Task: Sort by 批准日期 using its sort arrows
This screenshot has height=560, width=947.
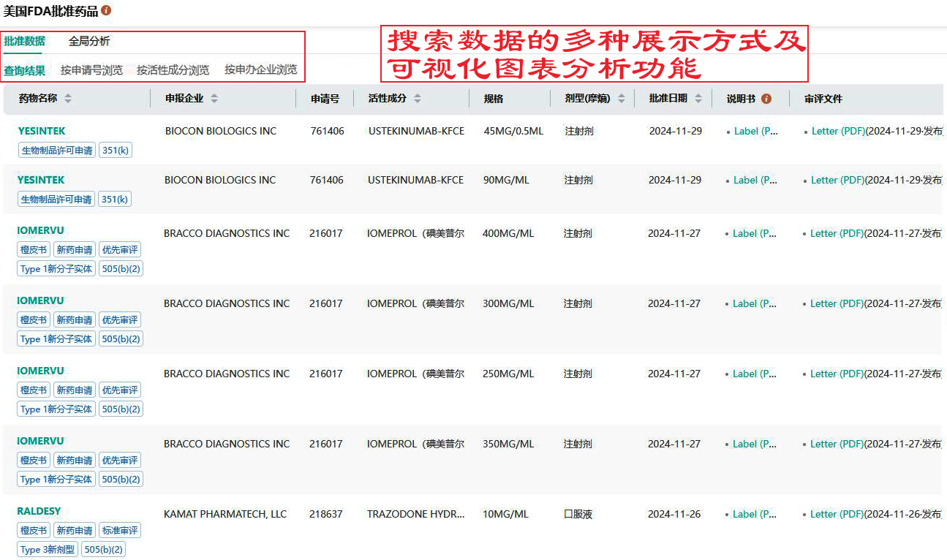Action: [x=698, y=99]
